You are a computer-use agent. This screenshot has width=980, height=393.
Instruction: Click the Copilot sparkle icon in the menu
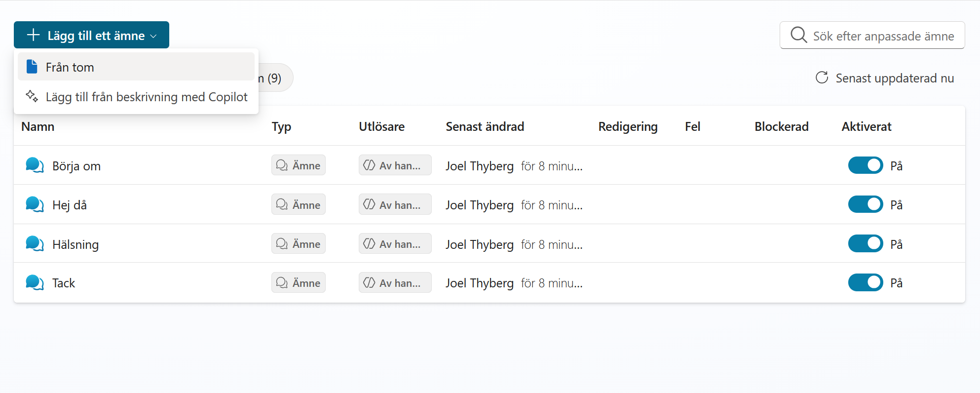click(x=32, y=96)
